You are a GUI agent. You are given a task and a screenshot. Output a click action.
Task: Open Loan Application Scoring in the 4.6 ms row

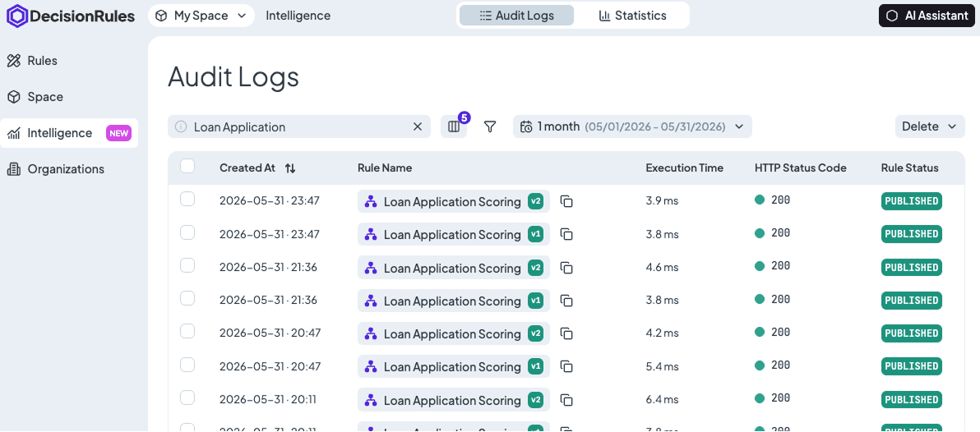tap(452, 268)
